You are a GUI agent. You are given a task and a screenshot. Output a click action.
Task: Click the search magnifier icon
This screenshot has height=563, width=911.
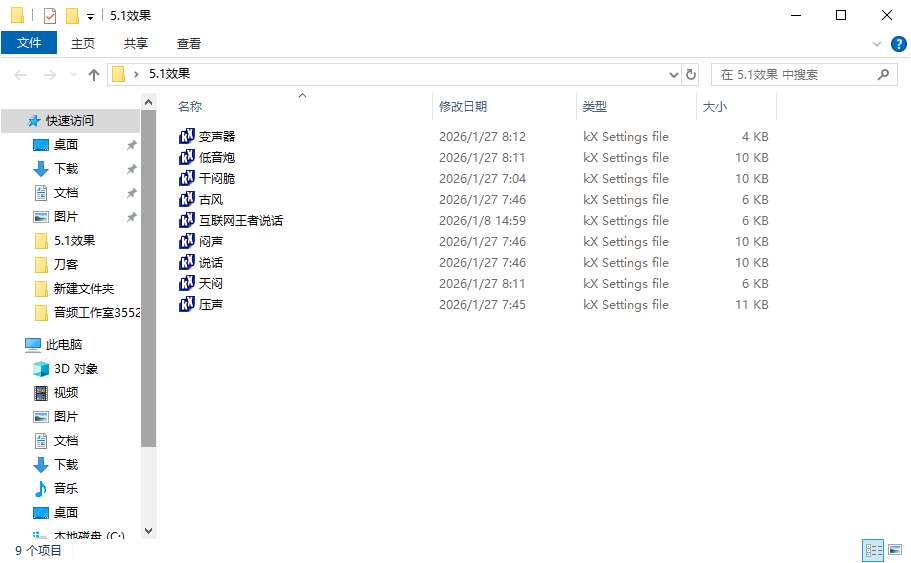pyautogui.click(x=883, y=74)
